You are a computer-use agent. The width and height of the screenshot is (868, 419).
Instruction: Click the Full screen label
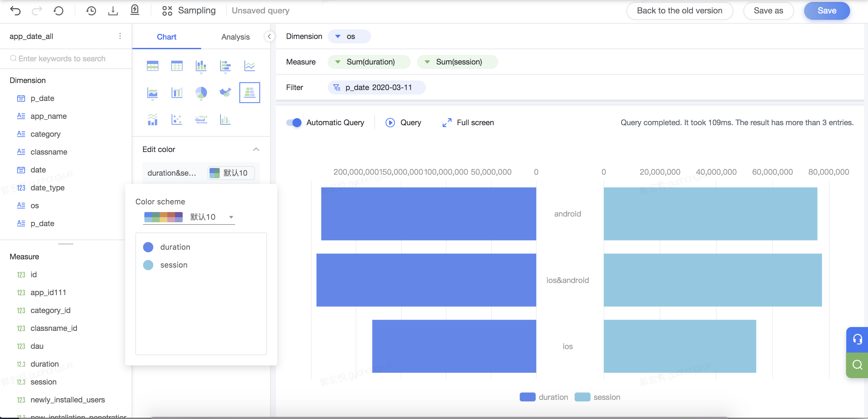point(475,123)
